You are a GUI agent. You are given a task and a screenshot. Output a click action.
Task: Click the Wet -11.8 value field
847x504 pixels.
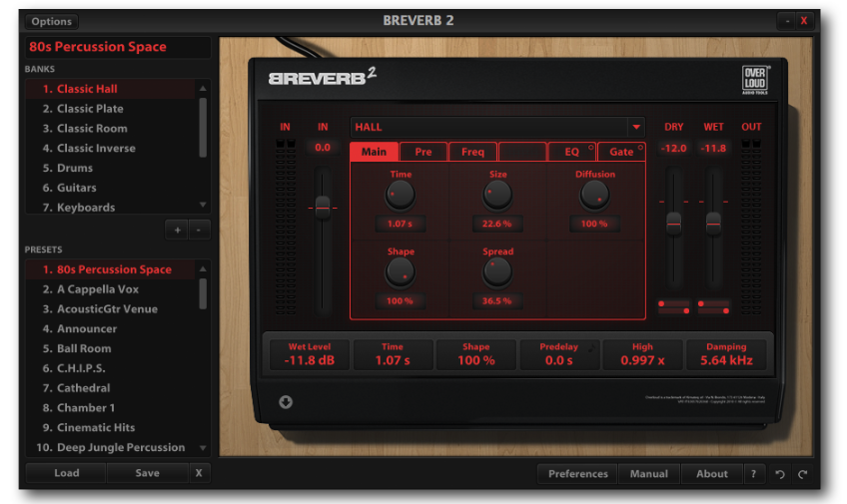point(713,148)
